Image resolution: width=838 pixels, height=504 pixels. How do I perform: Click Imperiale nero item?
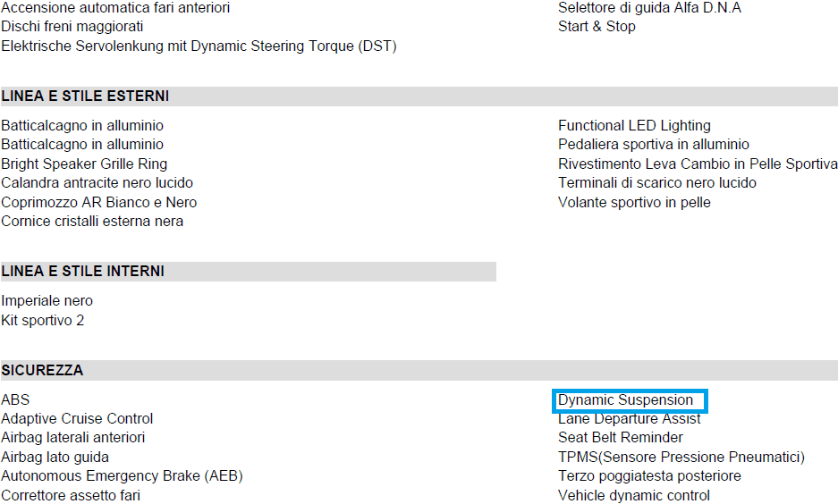tap(47, 301)
